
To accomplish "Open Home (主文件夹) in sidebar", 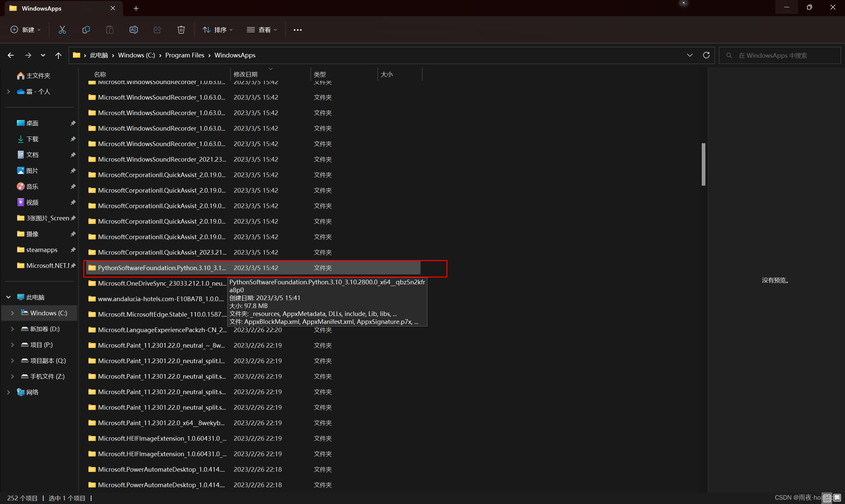I will click(x=34, y=76).
